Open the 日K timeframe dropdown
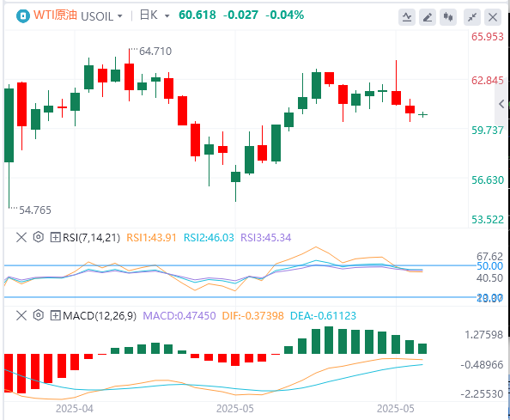 pyautogui.click(x=155, y=15)
